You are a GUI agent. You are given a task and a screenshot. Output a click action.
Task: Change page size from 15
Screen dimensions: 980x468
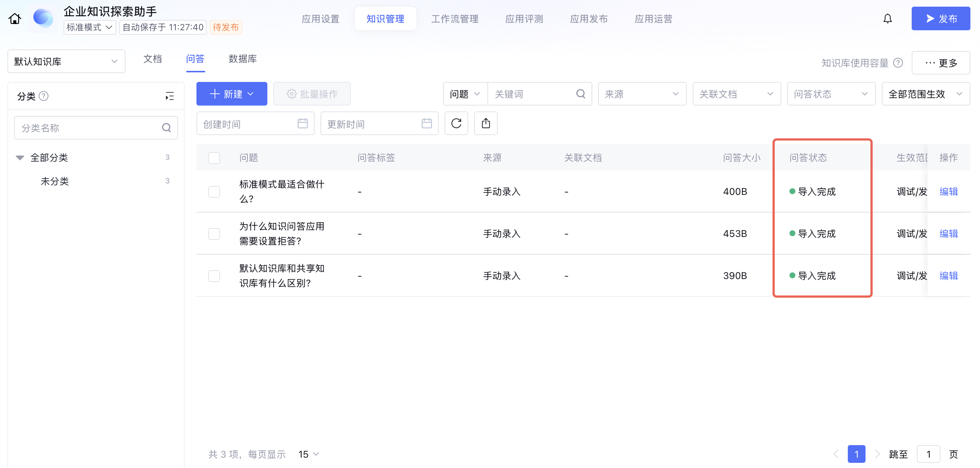pos(309,454)
